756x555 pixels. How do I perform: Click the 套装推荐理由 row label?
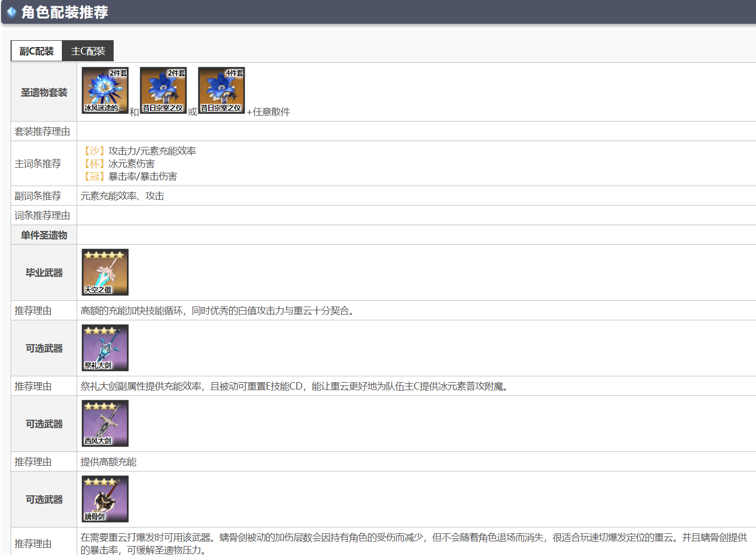click(x=42, y=132)
